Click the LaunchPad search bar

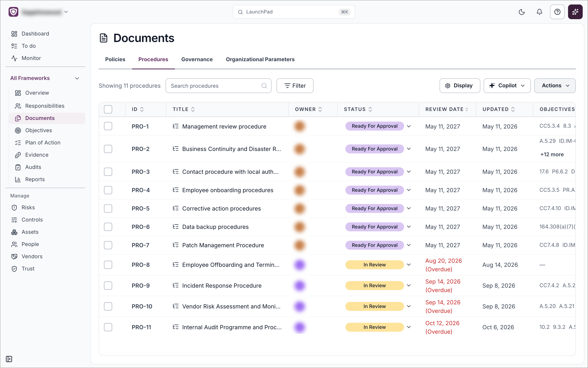294,12
